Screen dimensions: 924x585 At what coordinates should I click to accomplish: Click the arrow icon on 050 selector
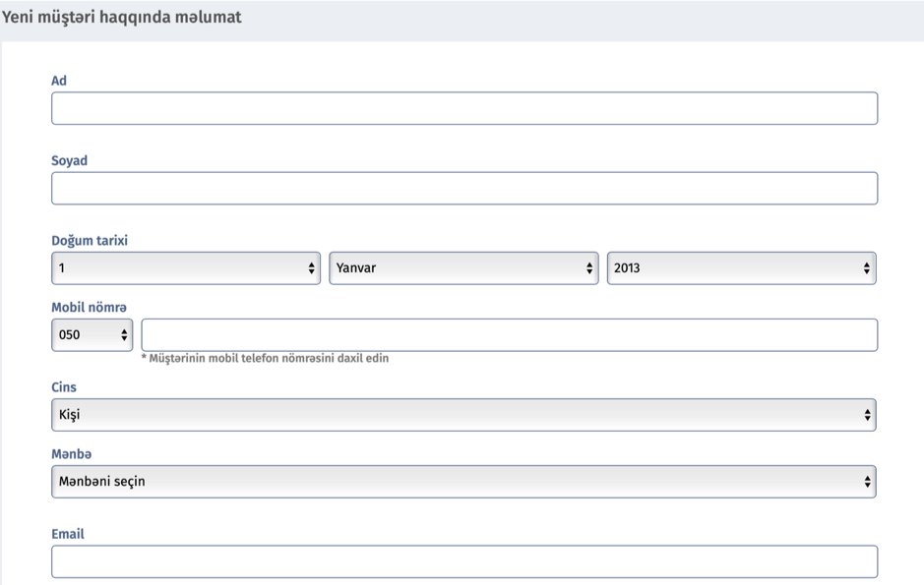tap(124, 335)
